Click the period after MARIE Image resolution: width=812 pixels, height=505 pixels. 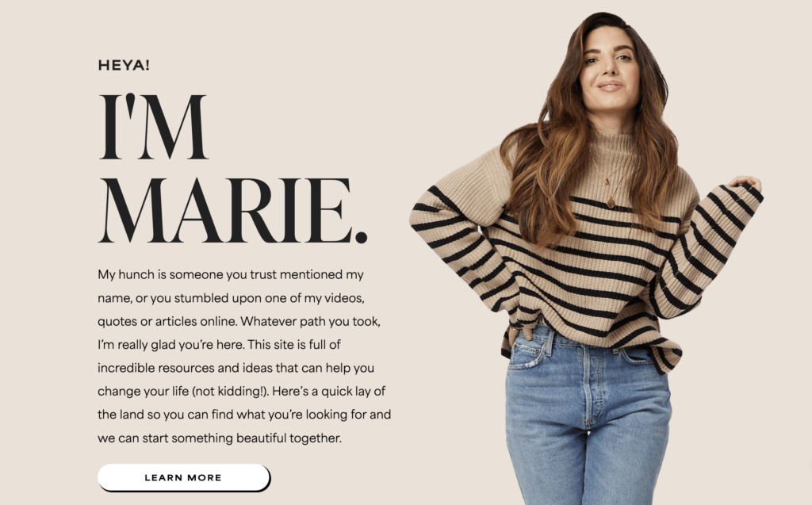361,238
